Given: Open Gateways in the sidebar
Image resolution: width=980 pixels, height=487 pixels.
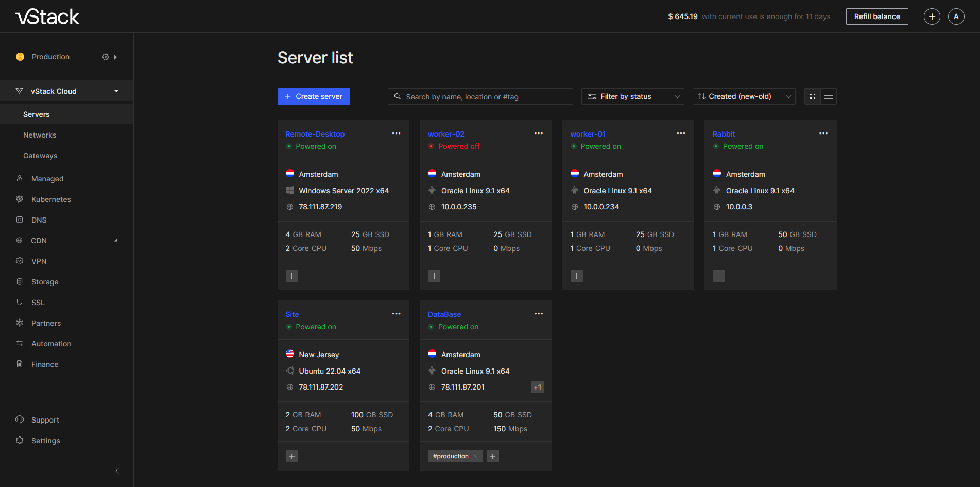Looking at the screenshot, I should pyautogui.click(x=40, y=156).
